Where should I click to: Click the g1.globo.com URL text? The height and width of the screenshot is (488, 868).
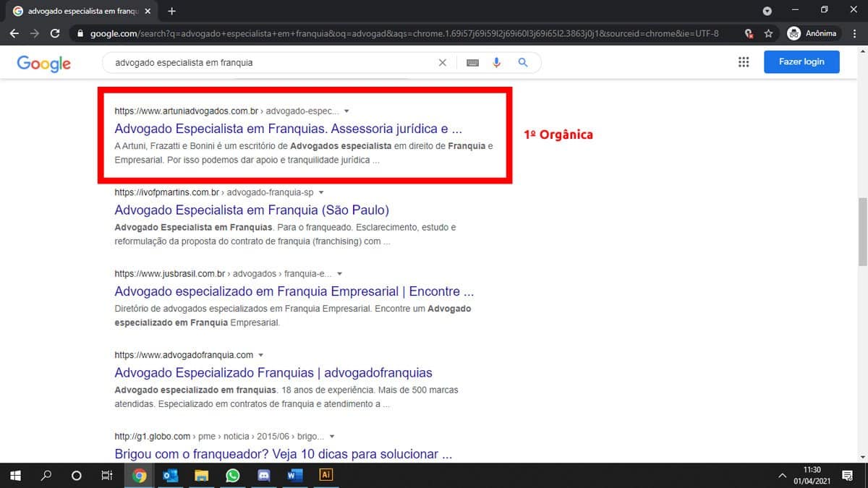coord(219,437)
